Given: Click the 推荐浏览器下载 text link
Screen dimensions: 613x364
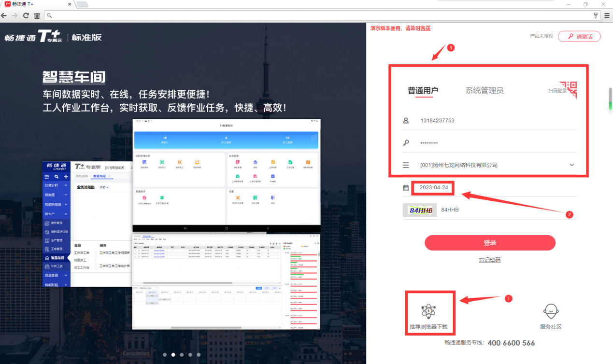Looking at the screenshot, I should (x=428, y=327).
